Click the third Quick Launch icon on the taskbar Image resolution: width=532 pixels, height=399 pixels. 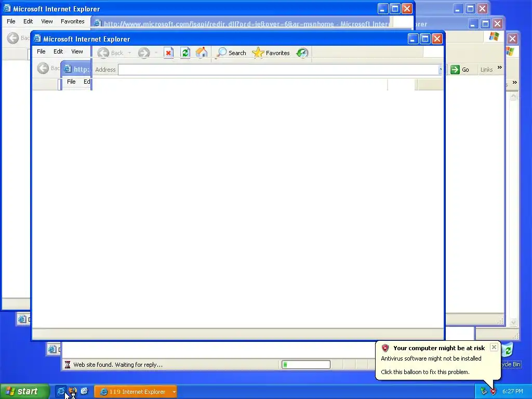84,391
